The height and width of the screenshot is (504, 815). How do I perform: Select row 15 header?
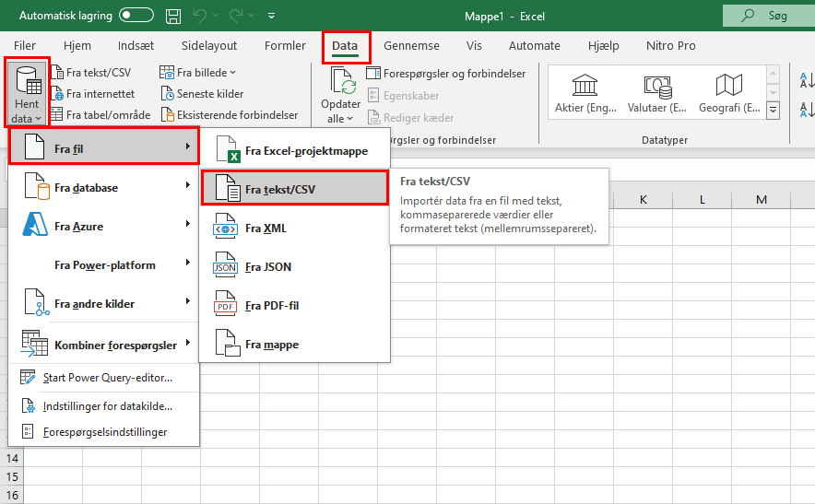(12, 477)
